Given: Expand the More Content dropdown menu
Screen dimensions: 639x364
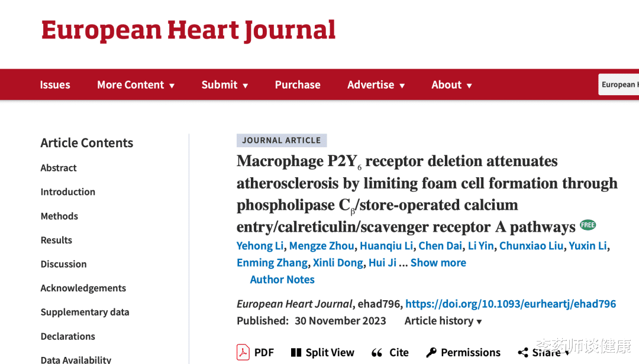Looking at the screenshot, I should pyautogui.click(x=135, y=84).
